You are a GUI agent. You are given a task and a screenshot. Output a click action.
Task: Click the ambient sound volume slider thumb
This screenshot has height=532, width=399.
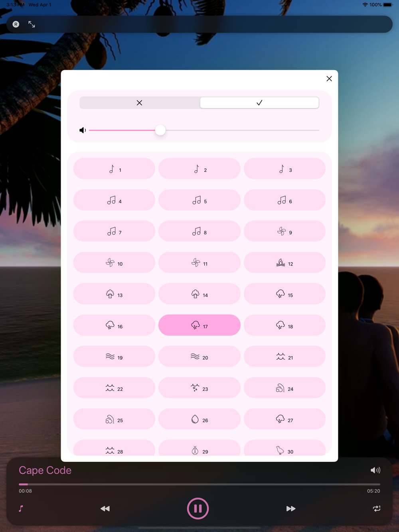[160, 130]
